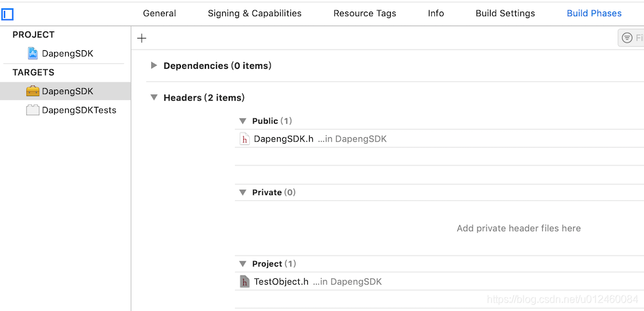
Task: Collapse the Private headers group
Action: click(243, 193)
